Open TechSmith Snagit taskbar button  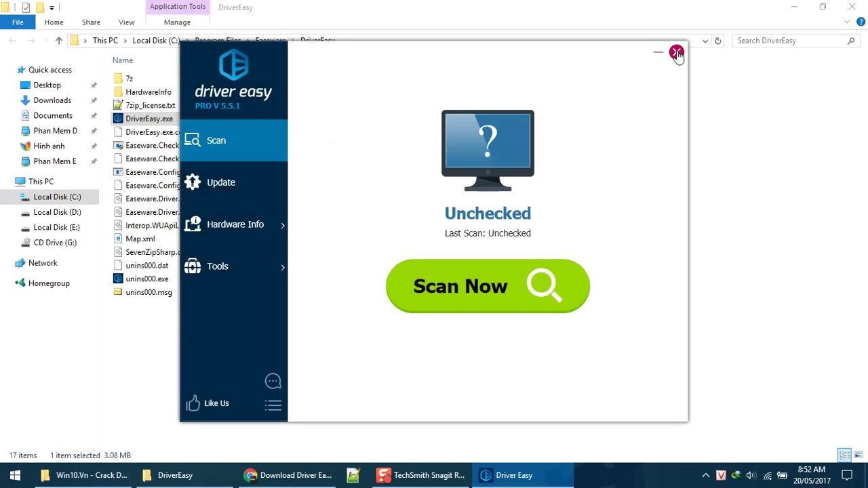[x=421, y=475]
